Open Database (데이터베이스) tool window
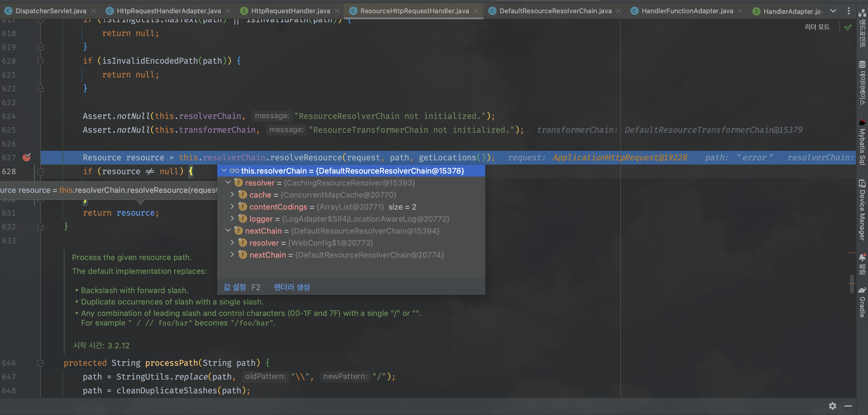868x415 pixels. click(862, 83)
